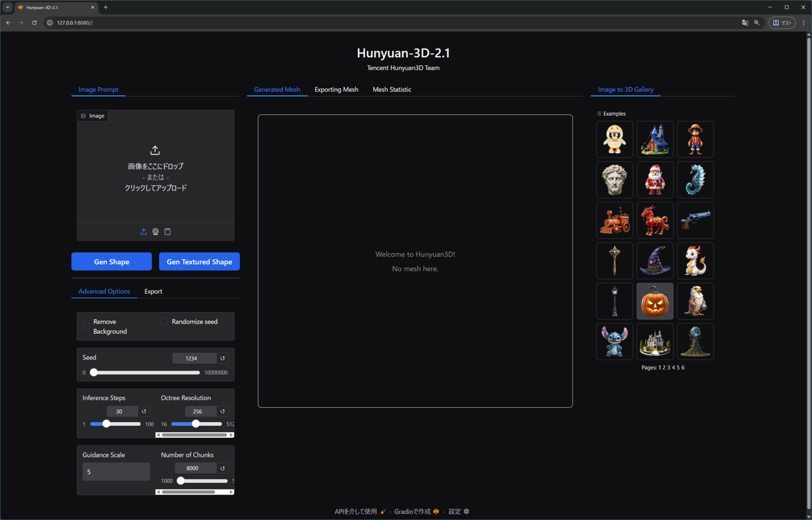The image size is (812, 520).
Task: Select the seahorse example thumbnail
Action: (695, 180)
